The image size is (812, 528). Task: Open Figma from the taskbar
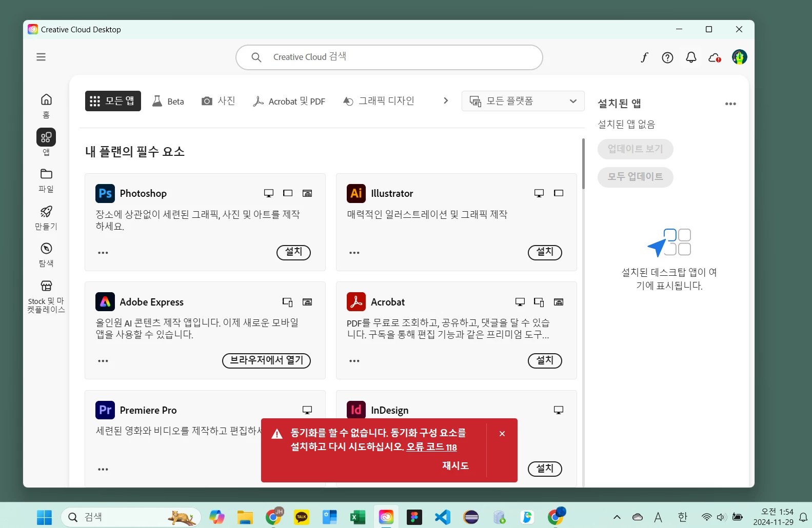click(x=414, y=517)
